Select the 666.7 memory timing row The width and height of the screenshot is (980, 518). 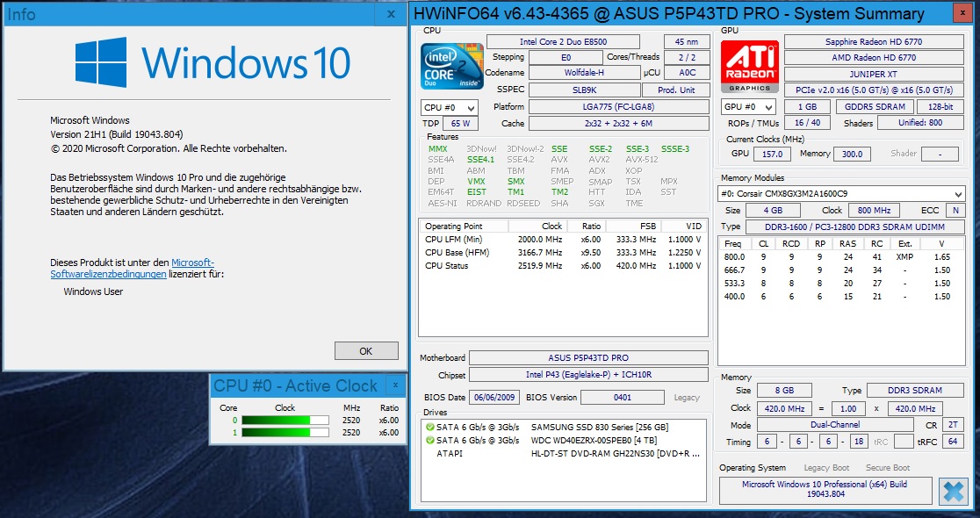pos(841,270)
